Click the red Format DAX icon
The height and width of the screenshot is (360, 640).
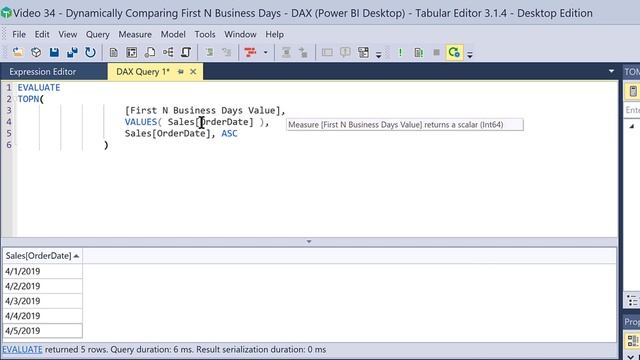pyautogui.click(x=250, y=52)
